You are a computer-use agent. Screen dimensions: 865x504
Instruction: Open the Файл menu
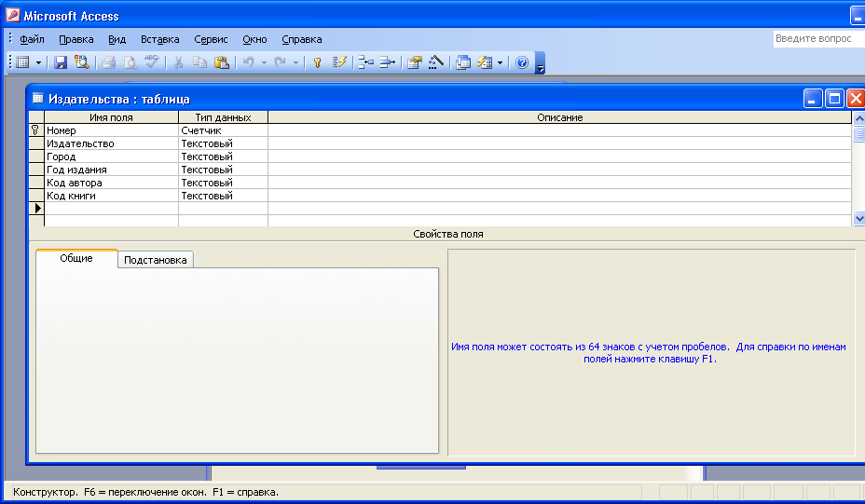(x=32, y=39)
